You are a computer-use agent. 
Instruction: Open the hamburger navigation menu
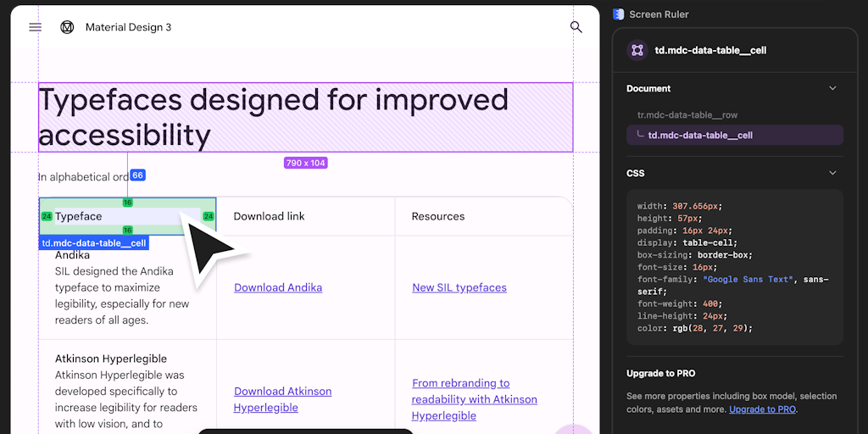(x=35, y=27)
